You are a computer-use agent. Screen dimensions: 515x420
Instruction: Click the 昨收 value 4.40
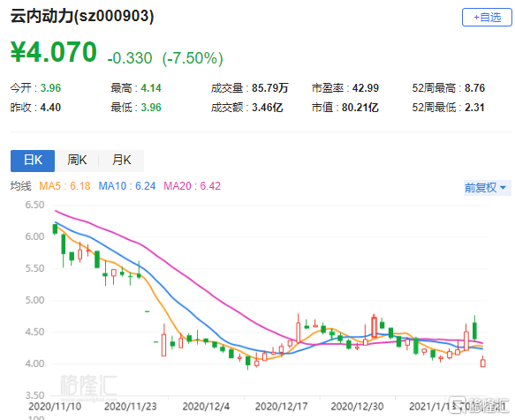click(50, 108)
